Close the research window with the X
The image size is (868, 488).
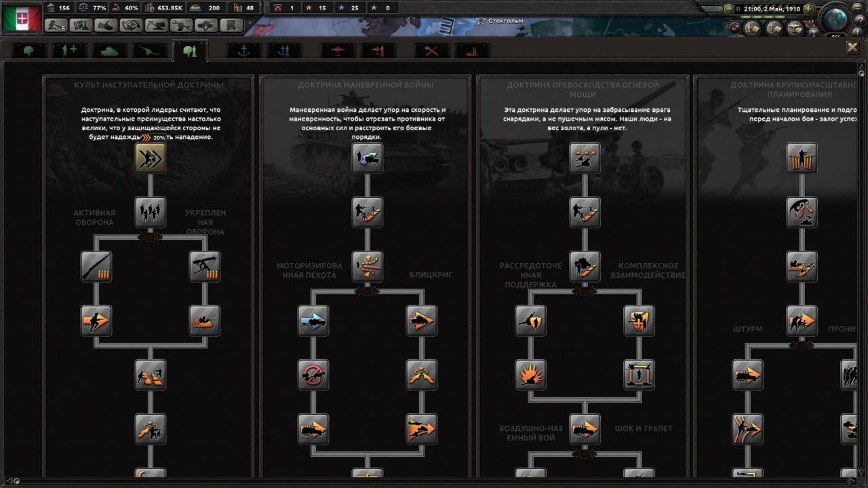pyautogui.click(x=853, y=47)
